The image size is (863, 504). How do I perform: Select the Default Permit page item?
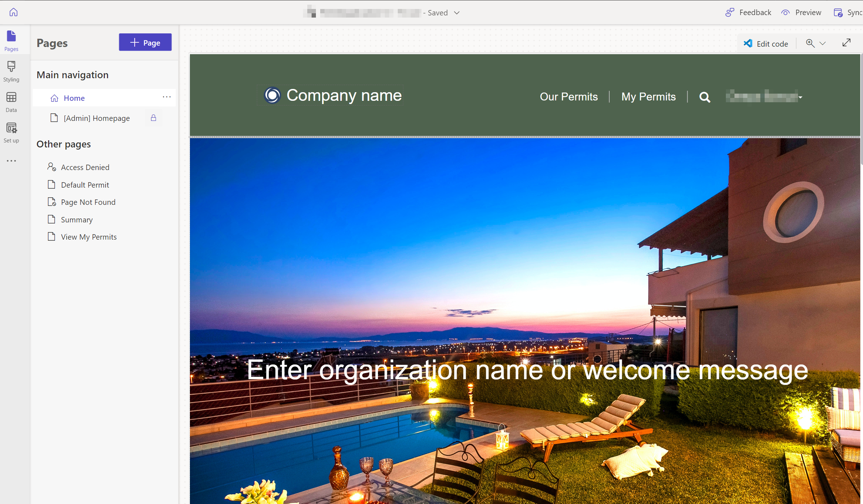pyautogui.click(x=85, y=184)
